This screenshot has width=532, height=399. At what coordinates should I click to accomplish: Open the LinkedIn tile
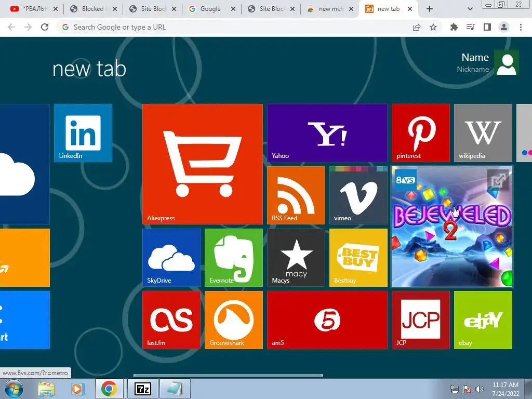pos(83,133)
